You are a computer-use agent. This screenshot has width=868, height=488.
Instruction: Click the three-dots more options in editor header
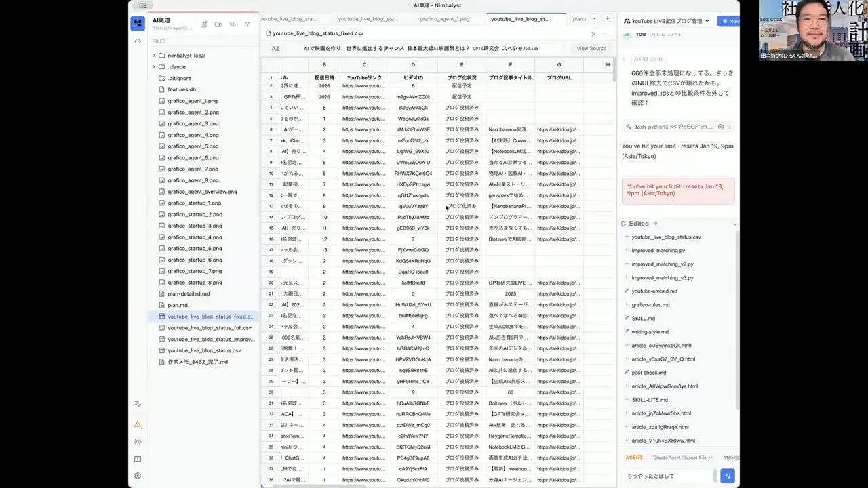click(606, 33)
